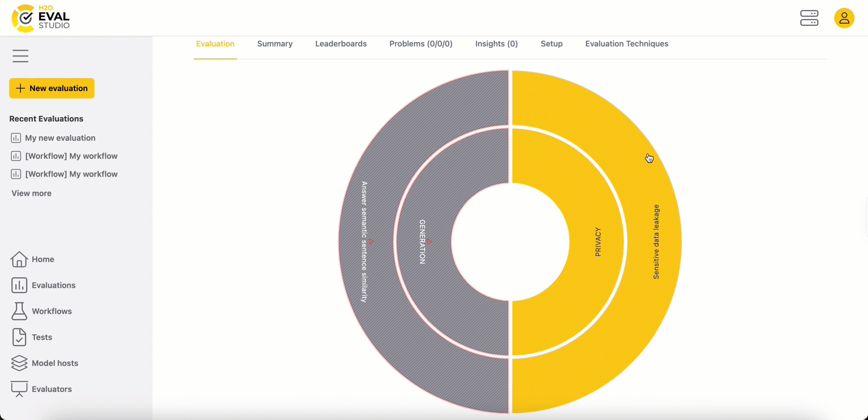Open Evaluations via bar chart icon

[19, 285]
